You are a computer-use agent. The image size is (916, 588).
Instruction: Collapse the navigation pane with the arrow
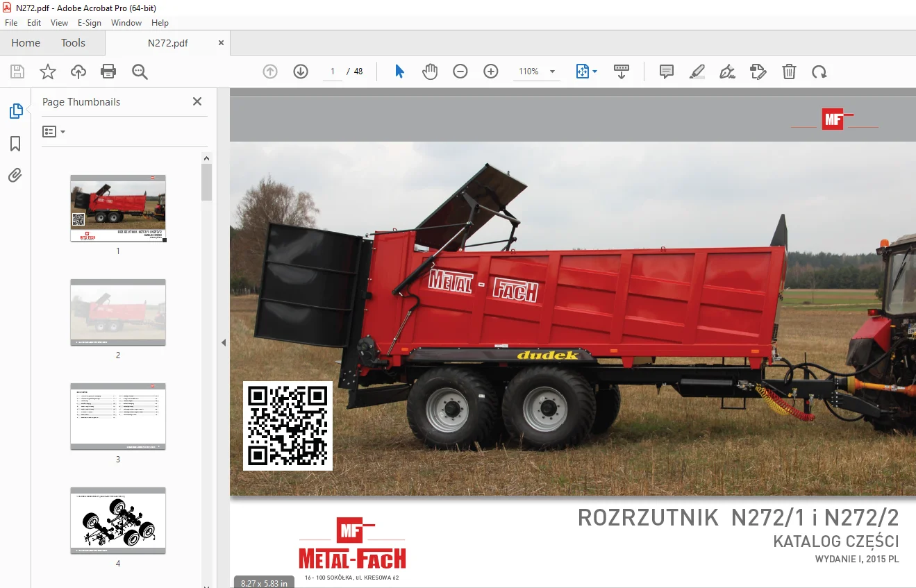coord(224,342)
